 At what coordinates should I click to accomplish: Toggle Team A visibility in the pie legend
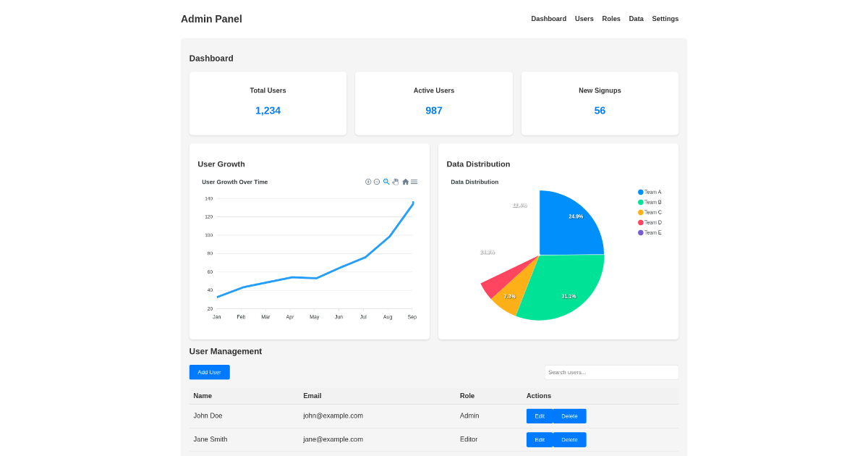[x=650, y=192]
